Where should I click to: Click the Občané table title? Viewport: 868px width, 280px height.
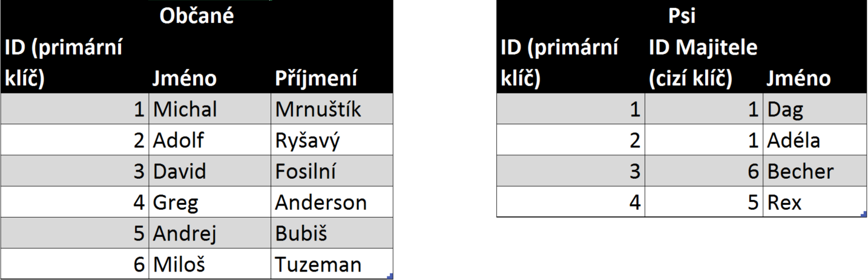click(196, 17)
